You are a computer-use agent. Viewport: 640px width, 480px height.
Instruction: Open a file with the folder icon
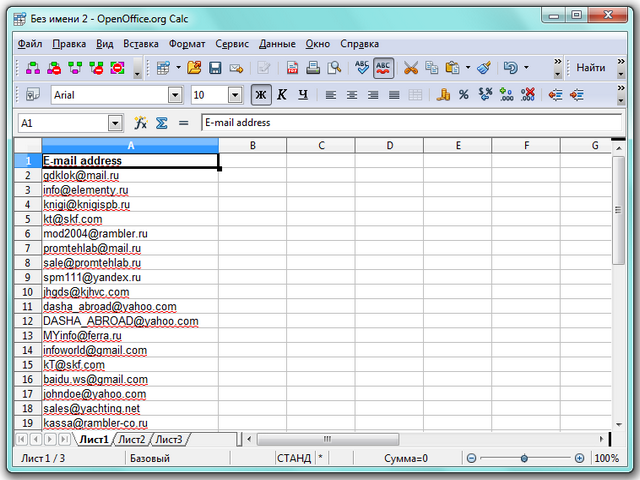194,68
